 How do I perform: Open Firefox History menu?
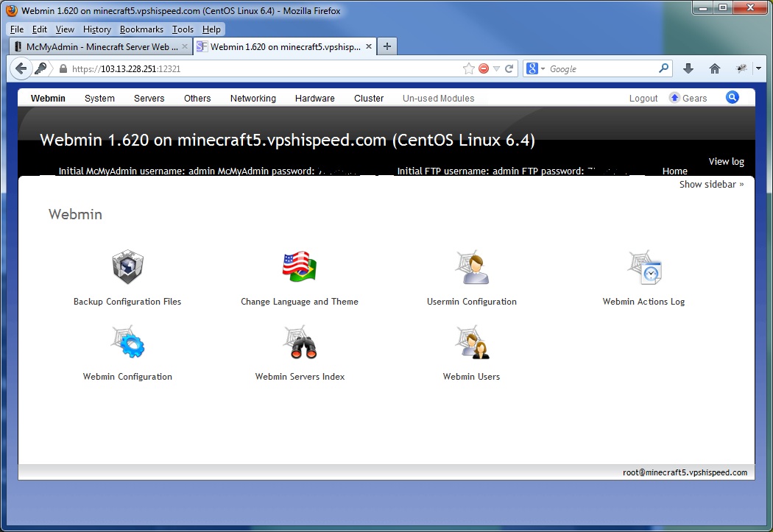96,29
